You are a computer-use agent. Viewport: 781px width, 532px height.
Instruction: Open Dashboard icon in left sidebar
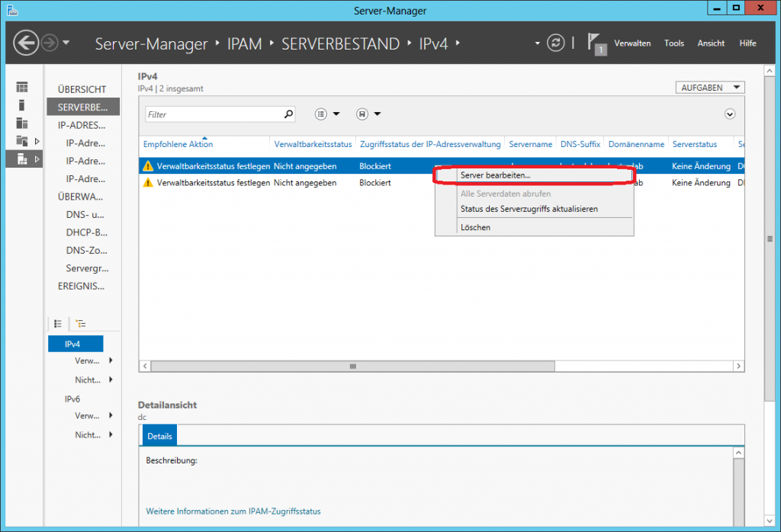click(22, 87)
